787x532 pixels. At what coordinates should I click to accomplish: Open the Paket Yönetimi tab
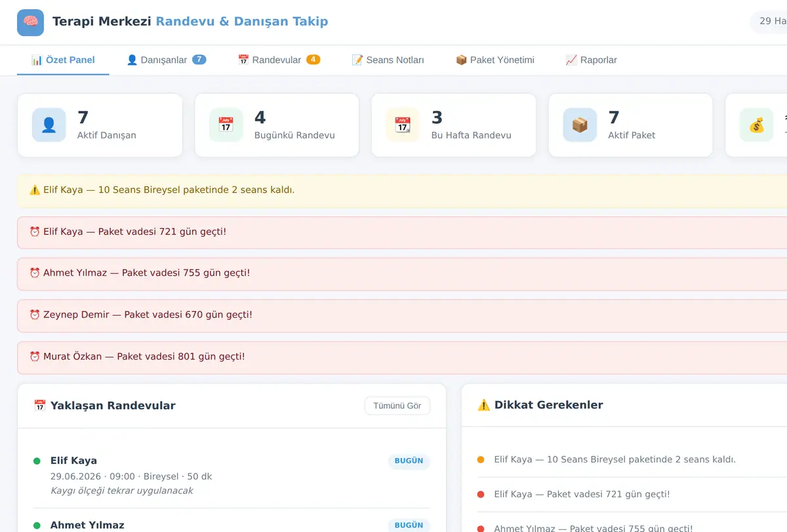(495, 60)
